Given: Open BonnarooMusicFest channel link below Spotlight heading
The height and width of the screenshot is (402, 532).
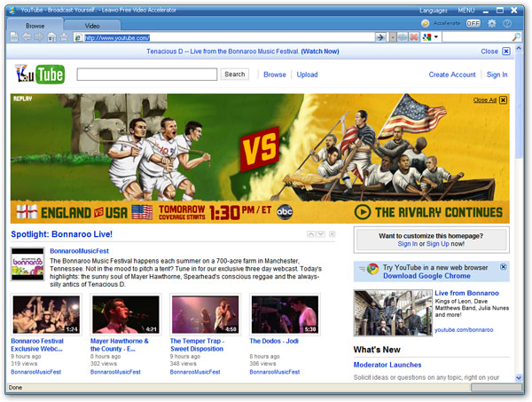Looking at the screenshot, I should click(x=80, y=251).
